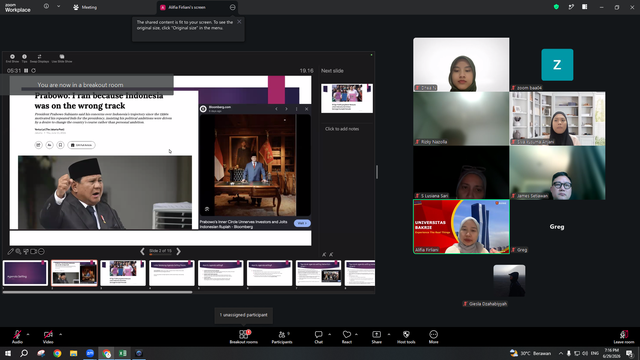This screenshot has width=640, height=360.
Task: Expand the video options arrow
Action: coord(60,334)
